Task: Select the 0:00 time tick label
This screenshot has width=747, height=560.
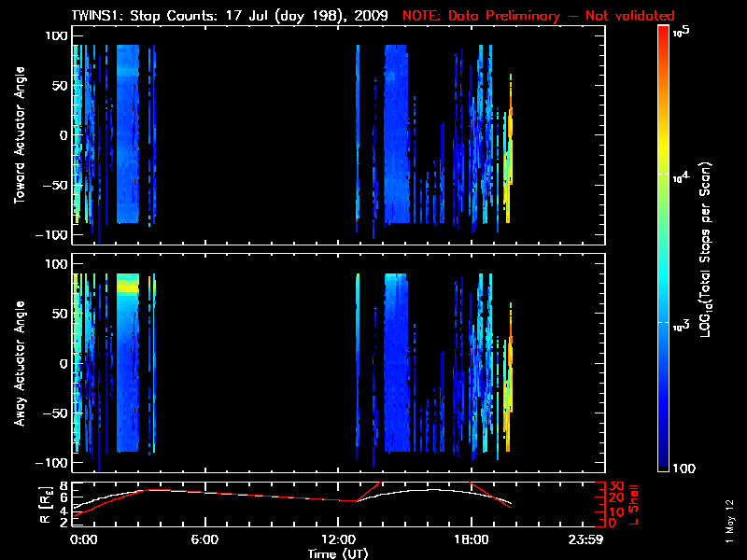Action: [x=83, y=539]
